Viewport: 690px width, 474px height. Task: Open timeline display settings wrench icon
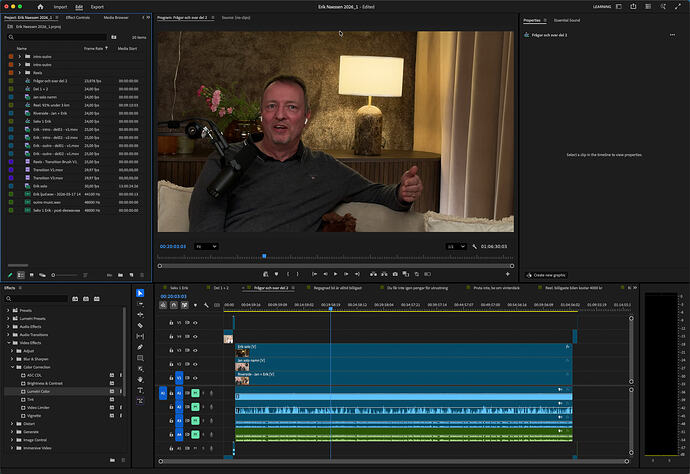[x=206, y=305]
